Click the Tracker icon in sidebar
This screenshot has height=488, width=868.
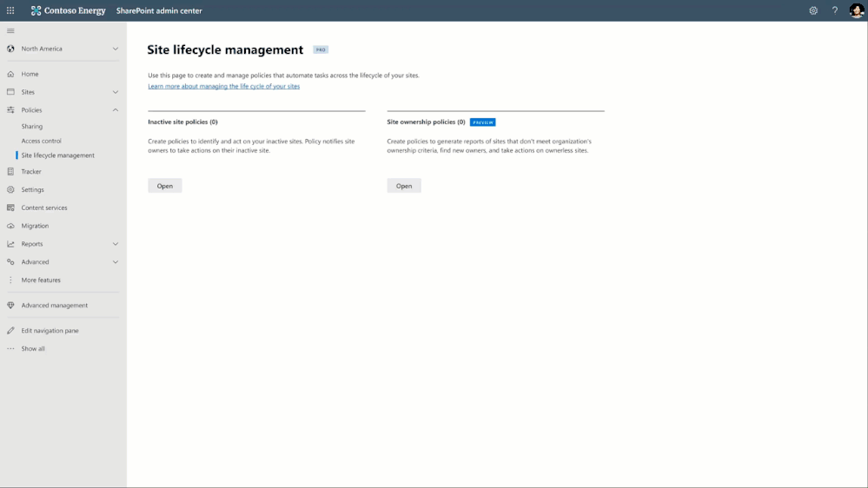(x=10, y=172)
